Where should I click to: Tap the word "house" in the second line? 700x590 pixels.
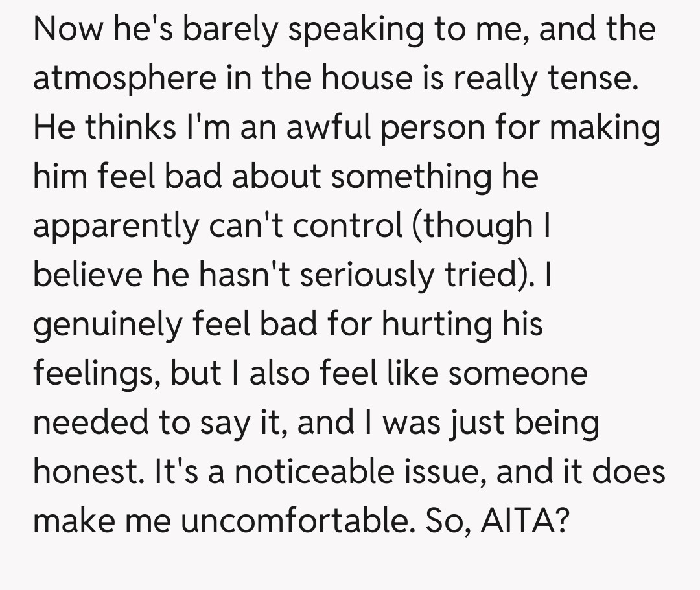[x=365, y=79]
